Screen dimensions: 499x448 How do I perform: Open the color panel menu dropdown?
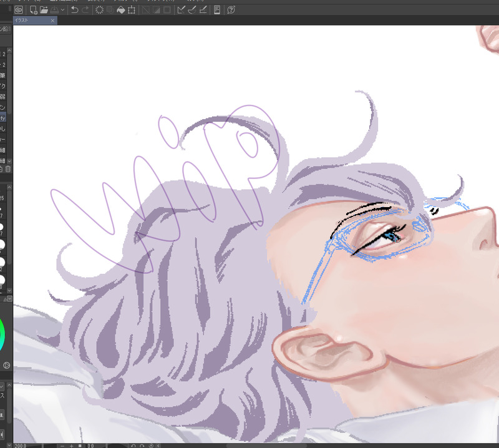(x=9, y=299)
